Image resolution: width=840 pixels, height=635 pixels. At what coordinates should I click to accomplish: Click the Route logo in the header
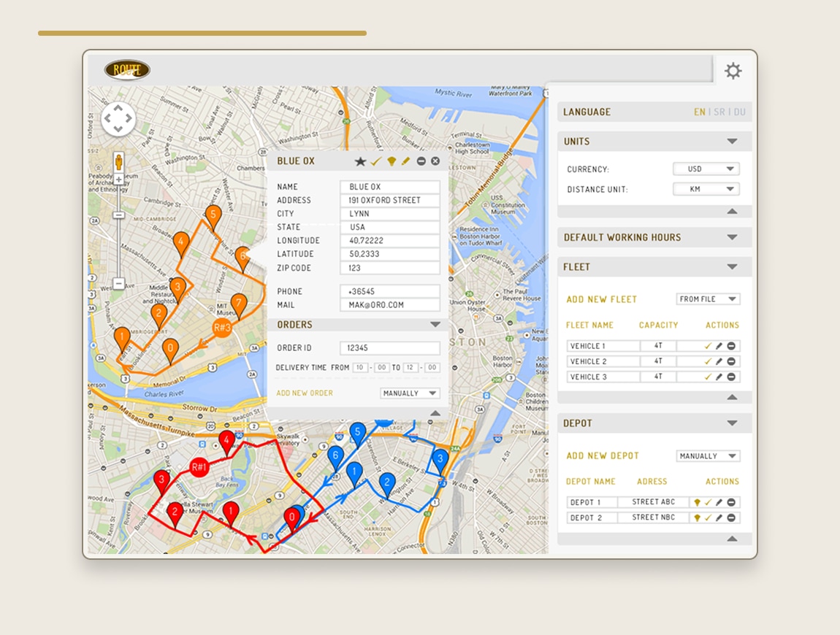pyautogui.click(x=127, y=69)
